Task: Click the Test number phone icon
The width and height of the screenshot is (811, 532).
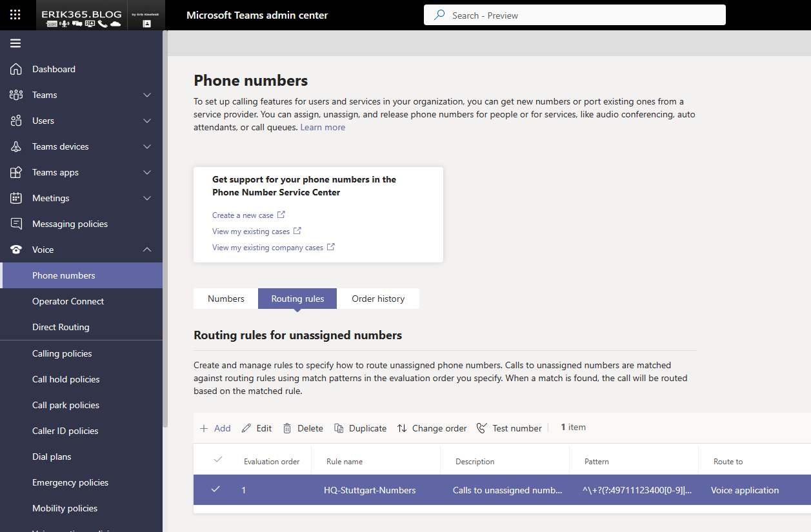Action: click(481, 428)
